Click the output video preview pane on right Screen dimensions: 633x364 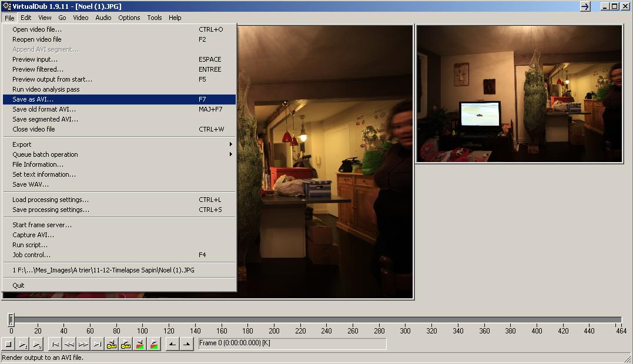point(520,94)
